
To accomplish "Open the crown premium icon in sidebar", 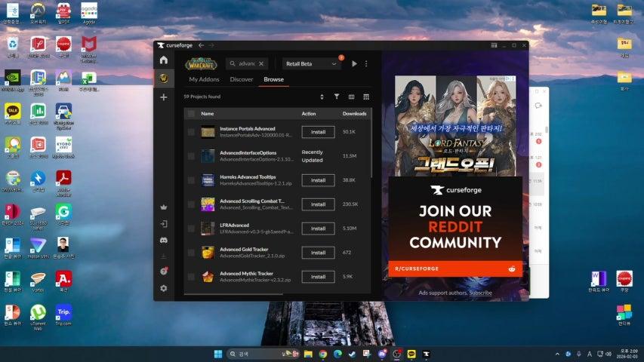I will [x=164, y=207].
